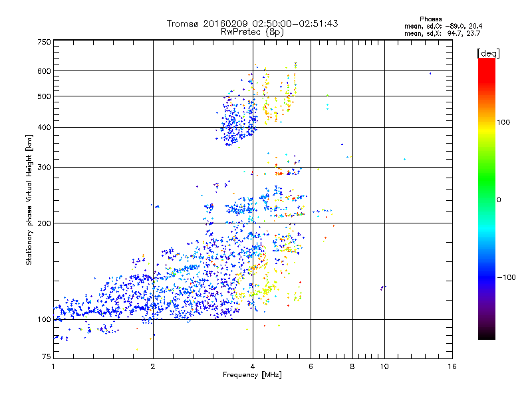Viewport: 532px width, 399px height.
Task: Click the 'Frequency [MHz]' axis label
Action: (252, 375)
